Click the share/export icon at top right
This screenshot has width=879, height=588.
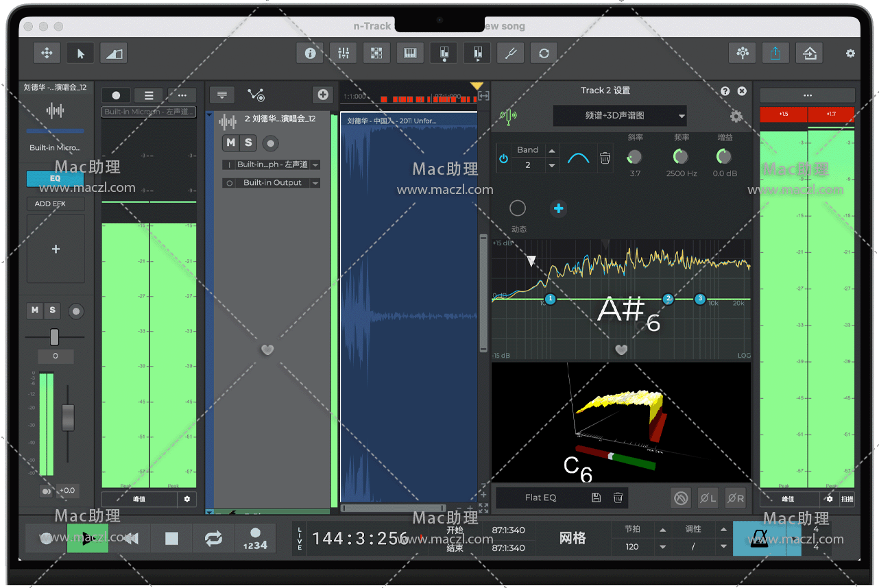click(x=775, y=53)
